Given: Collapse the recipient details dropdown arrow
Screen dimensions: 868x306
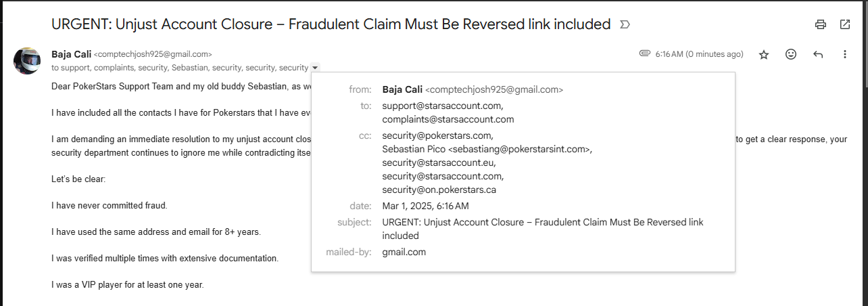Looking at the screenshot, I should click(316, 68).
